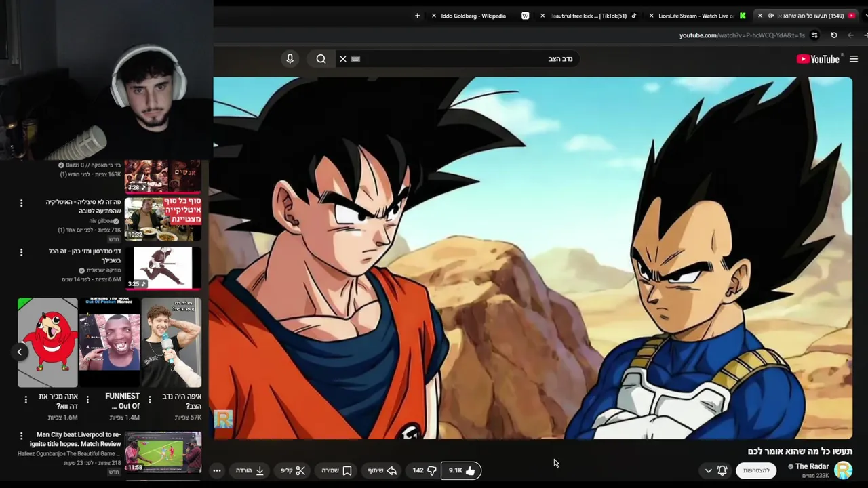
Task: Open the YouTube hamburger guide menu
Action: (x=854, y=59)
